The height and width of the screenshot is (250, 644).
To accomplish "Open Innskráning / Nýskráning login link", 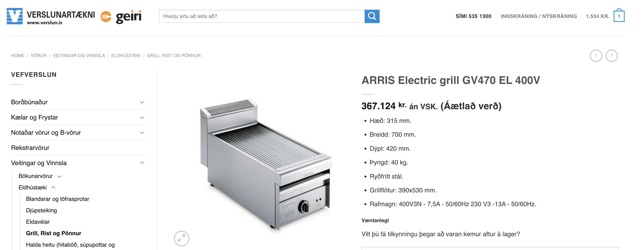I will pos(538,16).
